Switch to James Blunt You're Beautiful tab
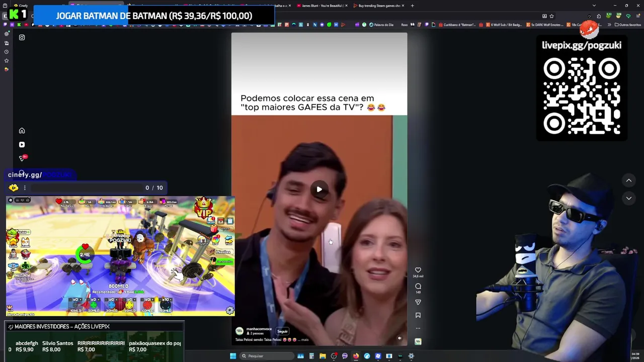This screenshot has width=644, height=362. 322,6
